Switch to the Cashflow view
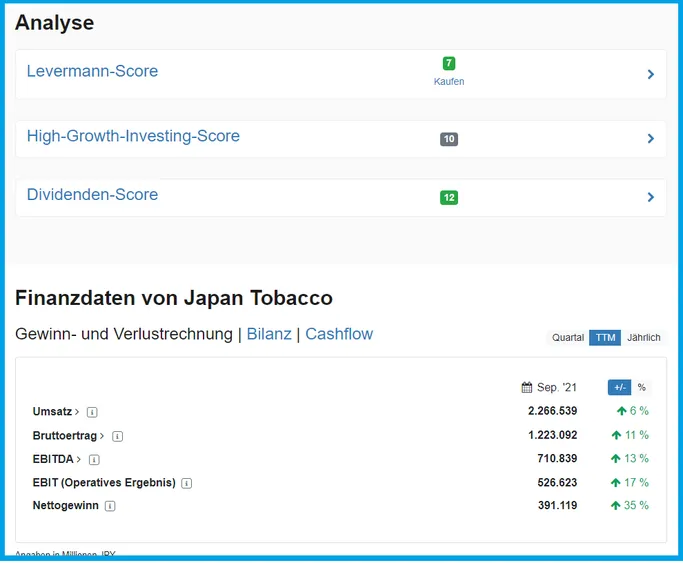This screenshot has height=563, width=683. (x=339, y=334)
